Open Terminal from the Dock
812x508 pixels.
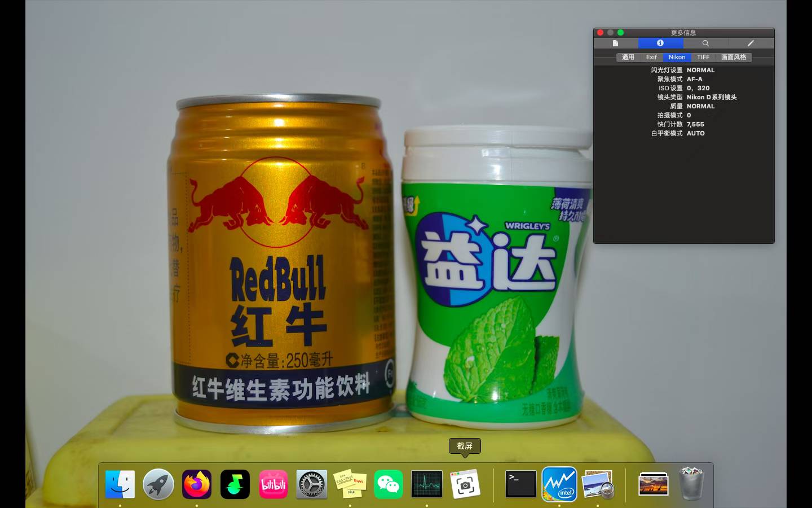521,484
